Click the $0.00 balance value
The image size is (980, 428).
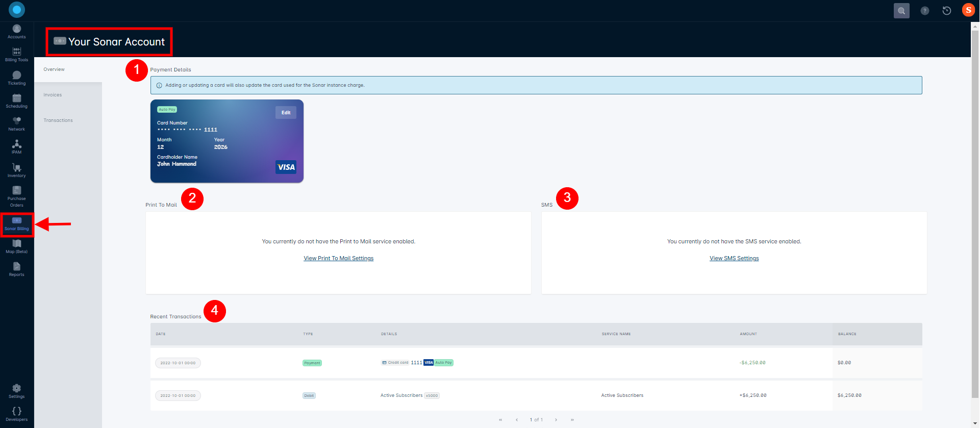click(x=844, y=363)
